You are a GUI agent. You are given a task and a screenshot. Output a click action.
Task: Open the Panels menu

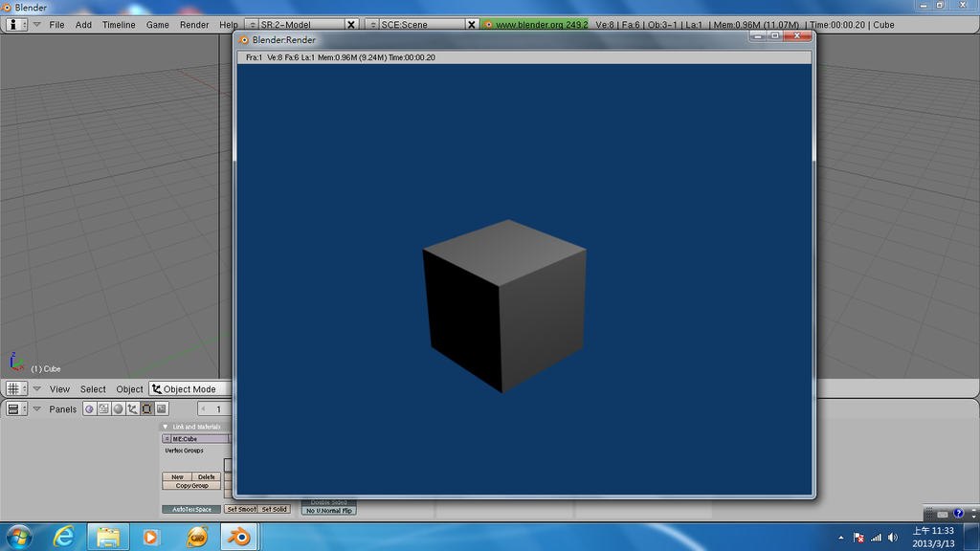62,409
